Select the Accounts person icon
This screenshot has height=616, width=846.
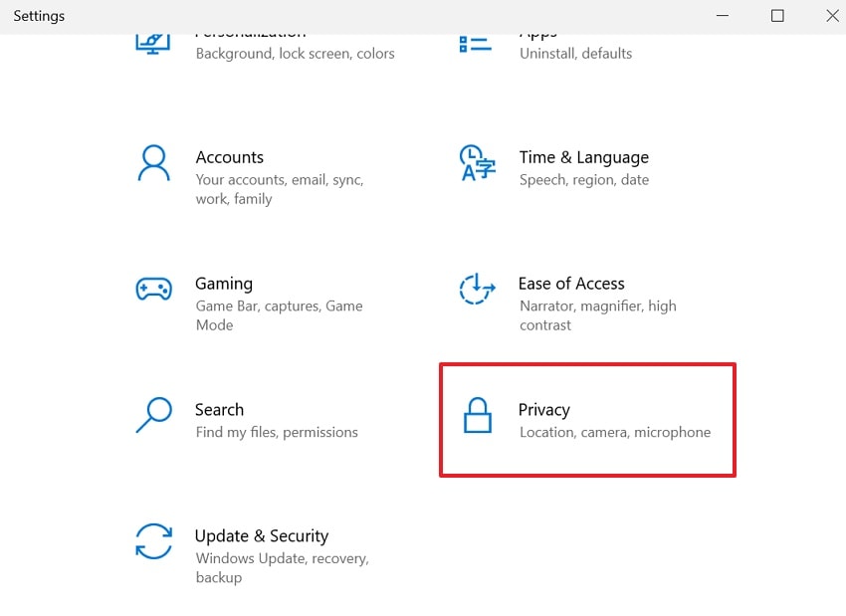[153, 162]
